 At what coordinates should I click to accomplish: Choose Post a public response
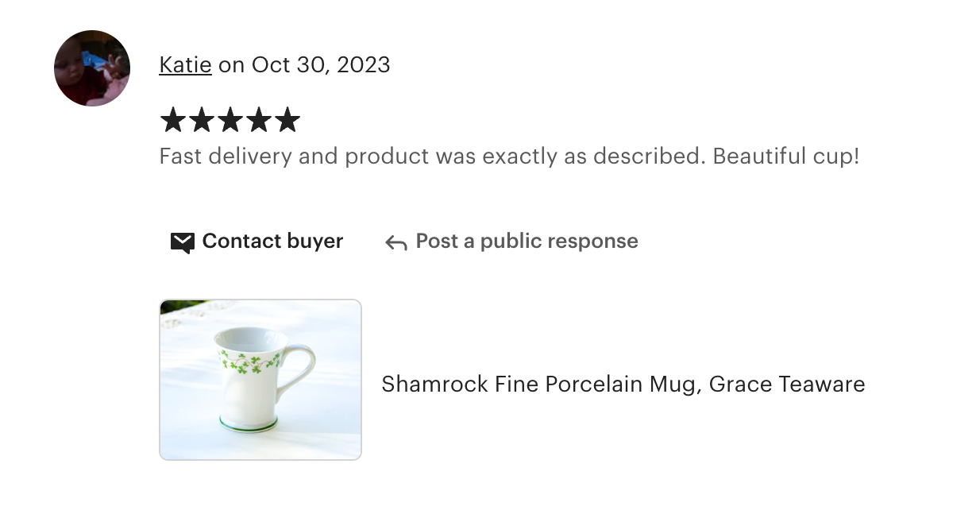coord(527,242)
